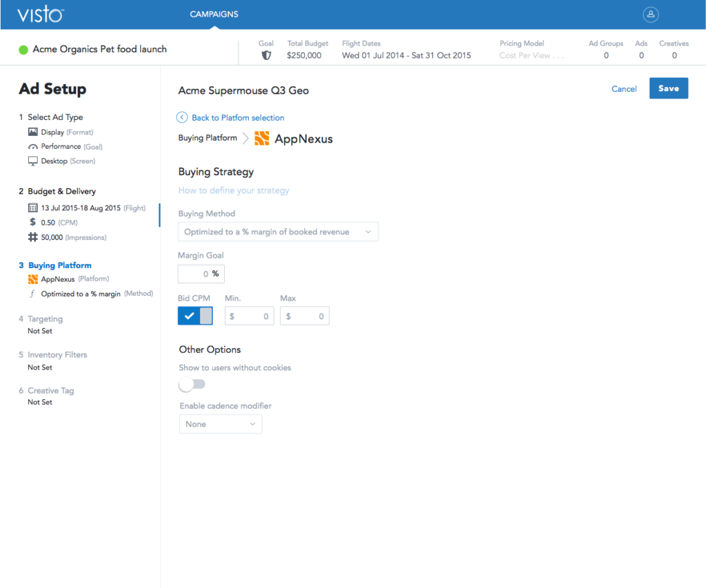Screen dimensions: 706x588
Task: Click the Min bid CPM field
Action: point(249,316)
